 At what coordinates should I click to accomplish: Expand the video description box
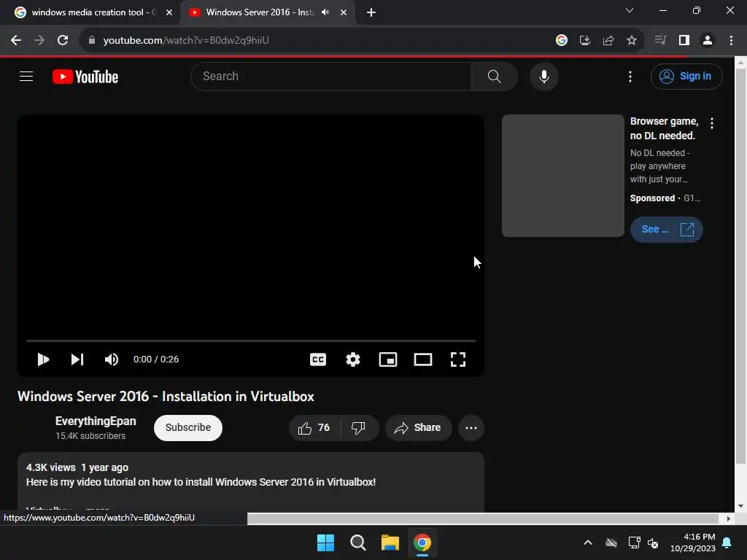[251, 483]
